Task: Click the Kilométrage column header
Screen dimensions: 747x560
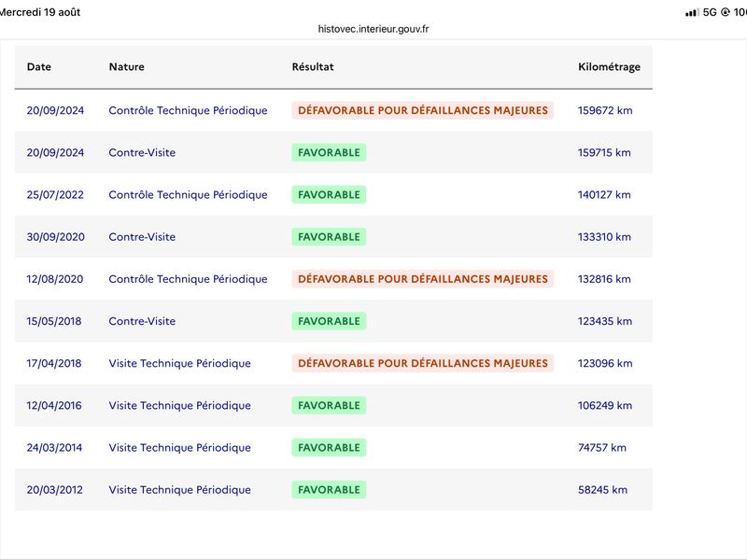Action: (x=610, y=67)
